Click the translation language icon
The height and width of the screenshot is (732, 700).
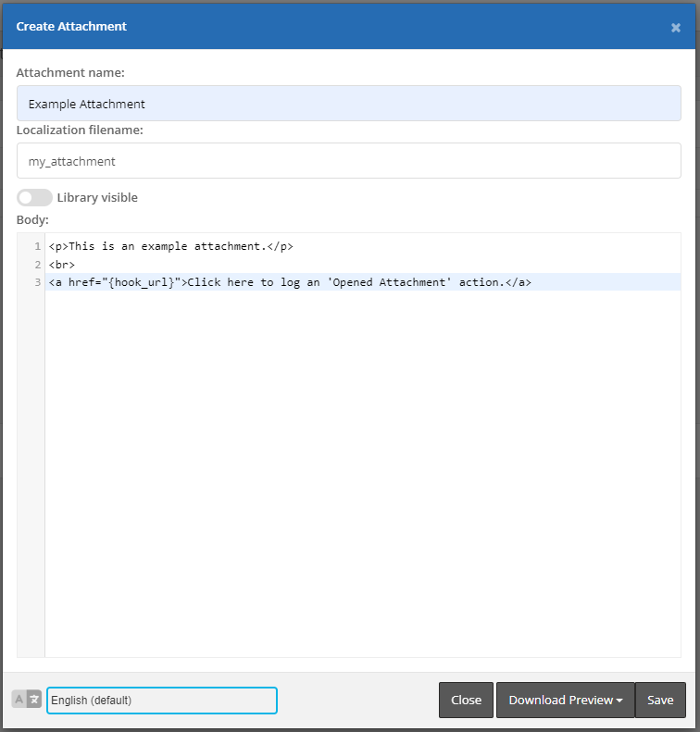point(27,700)
